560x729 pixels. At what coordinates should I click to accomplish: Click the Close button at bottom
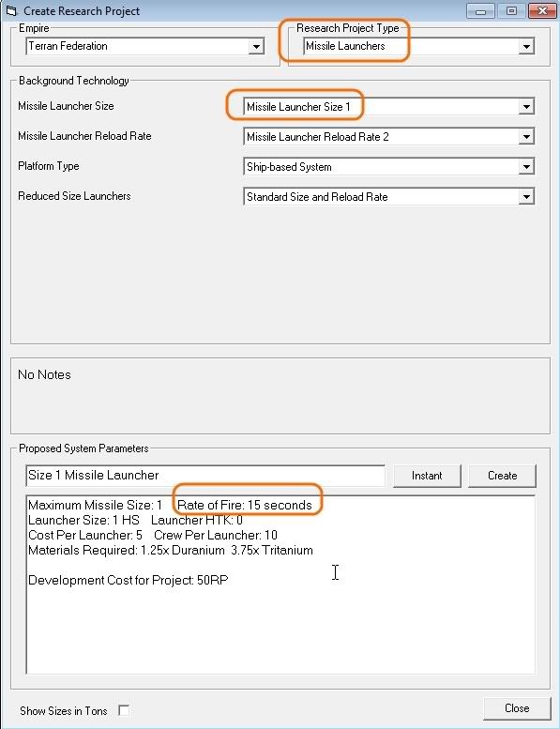click(517, 708)
